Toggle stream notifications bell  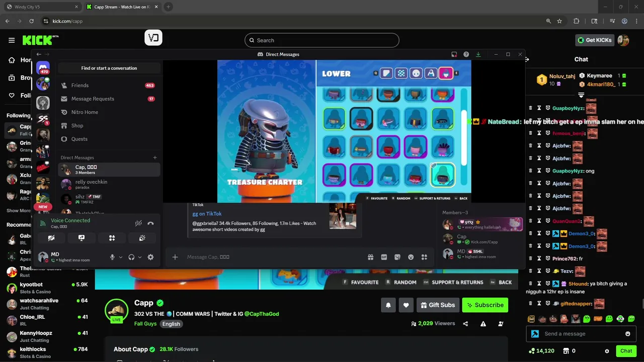click(x=388, y=305)
